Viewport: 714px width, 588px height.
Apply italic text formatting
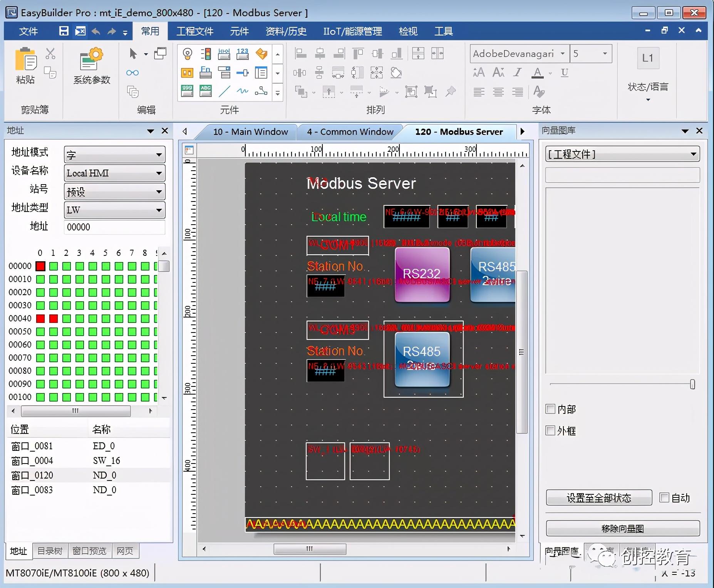tap(518, 72)
